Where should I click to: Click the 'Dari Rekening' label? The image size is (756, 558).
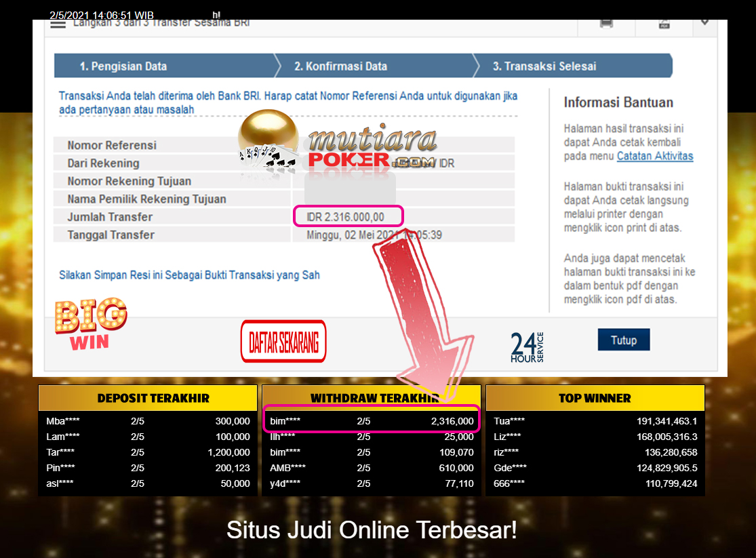(x=103, y=163)
